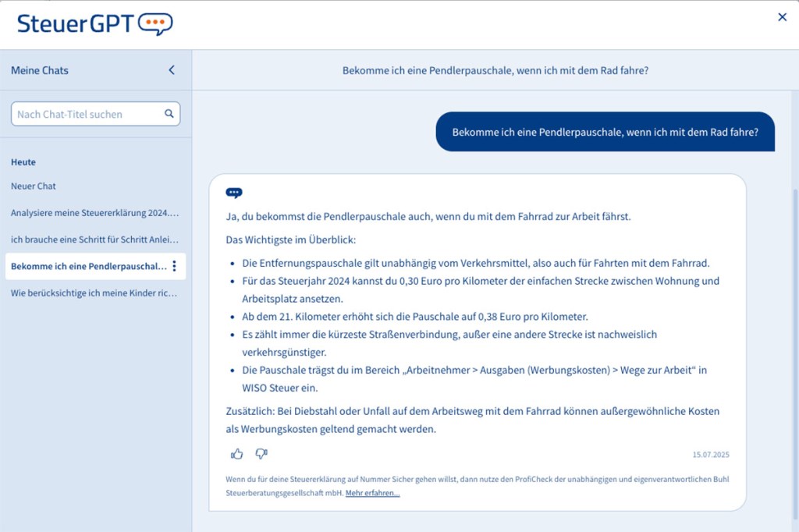Click the bullet about 0,38 Euro pro Kilometer
The image size is (799, 532).
pos(415,317)
